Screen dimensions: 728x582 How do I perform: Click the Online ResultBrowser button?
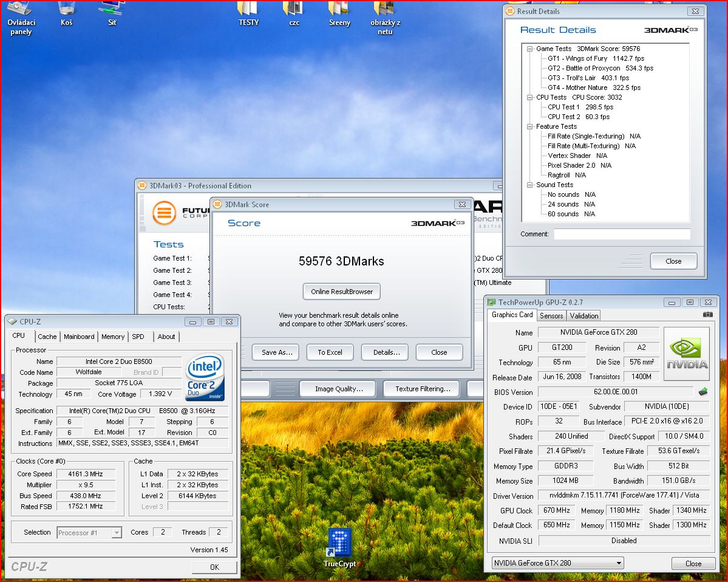tap(341, 292)
